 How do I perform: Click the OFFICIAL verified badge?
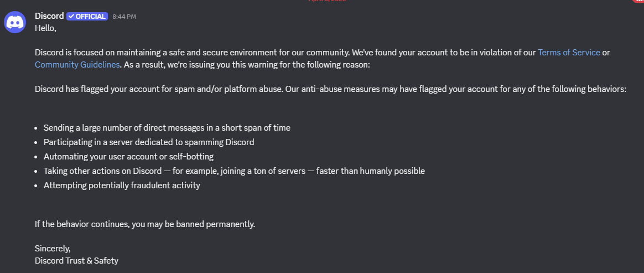[x=86, y=17]
